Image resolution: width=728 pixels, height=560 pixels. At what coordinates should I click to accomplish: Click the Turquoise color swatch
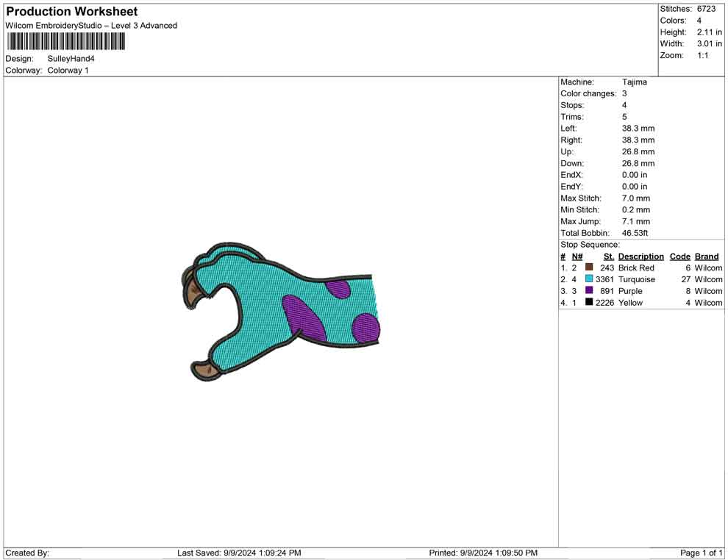tap(589, 279)
